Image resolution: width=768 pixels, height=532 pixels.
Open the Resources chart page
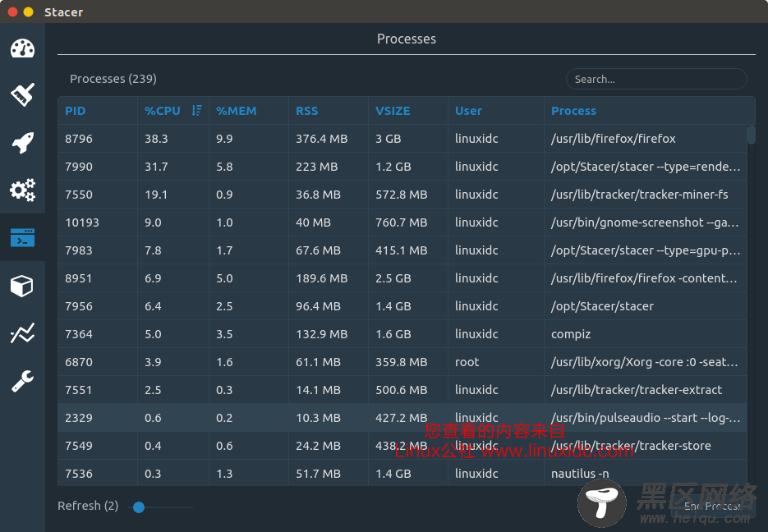tap(22, 332)
